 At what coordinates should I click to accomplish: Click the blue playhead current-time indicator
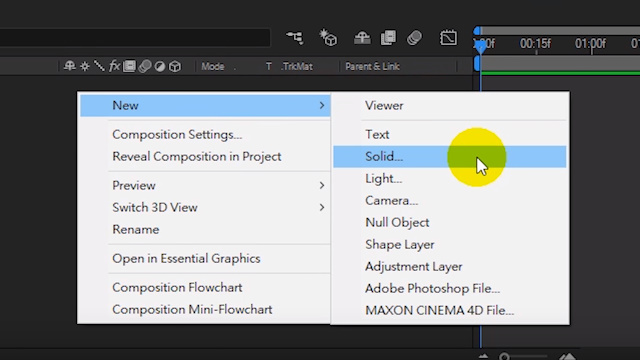tap(480, 46)
